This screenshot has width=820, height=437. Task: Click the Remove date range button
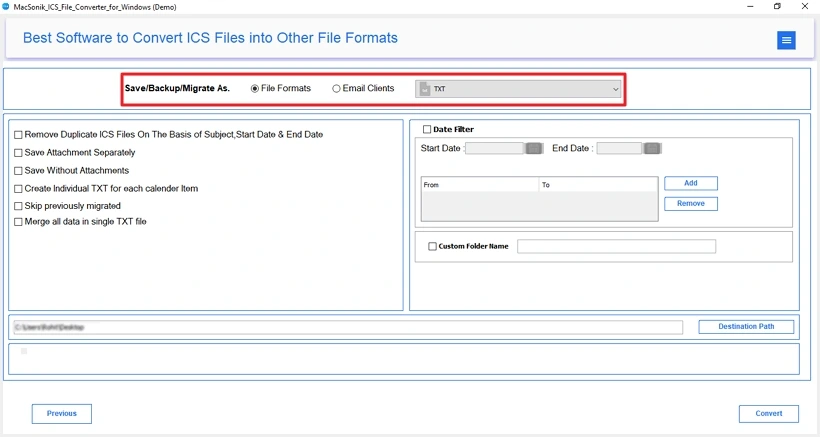[x=691, y=203]
